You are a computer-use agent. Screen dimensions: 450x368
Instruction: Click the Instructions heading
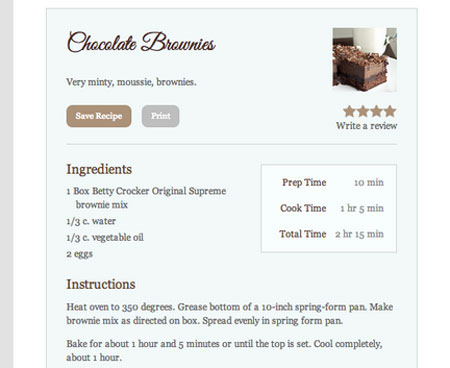[101, 284]
